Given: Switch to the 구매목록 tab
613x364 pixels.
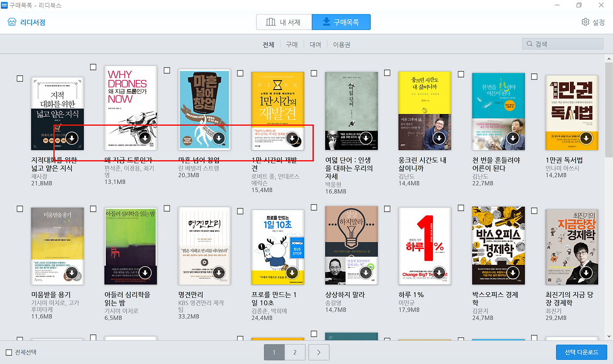Looking at the screenshot, I should (x=341, y=22).
